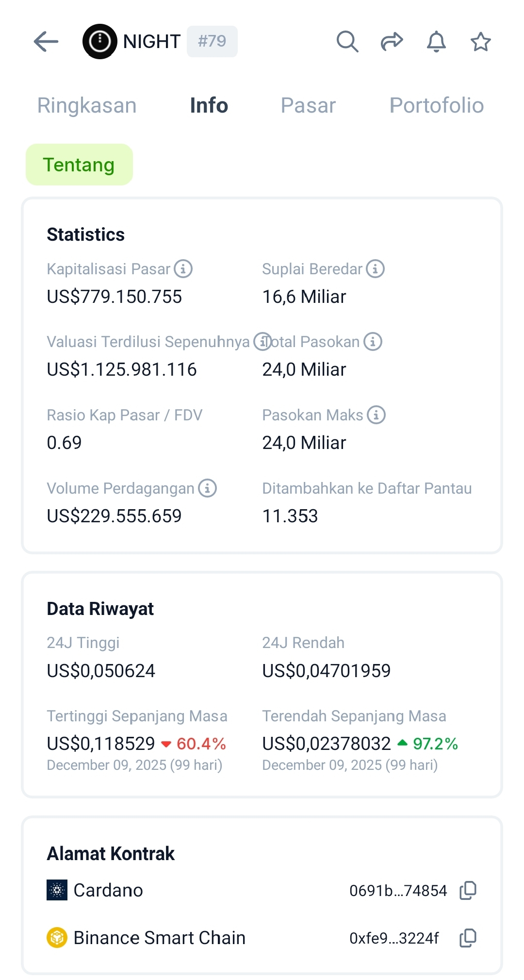Tap info icon beside Pasokan Maks
Viewport: 524px width, 980px height.
(376, 415)
